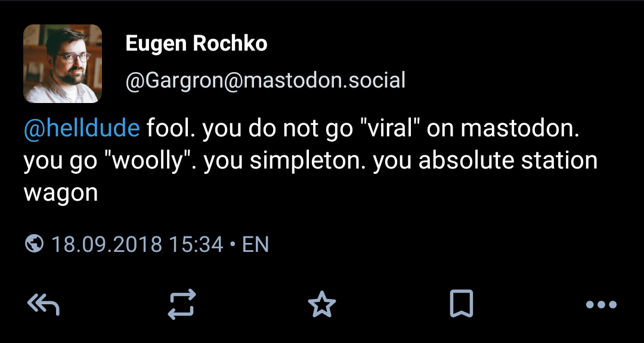
Task: Click the @Gargron@mastodon.social handle
Action: (x=265, y=80)
